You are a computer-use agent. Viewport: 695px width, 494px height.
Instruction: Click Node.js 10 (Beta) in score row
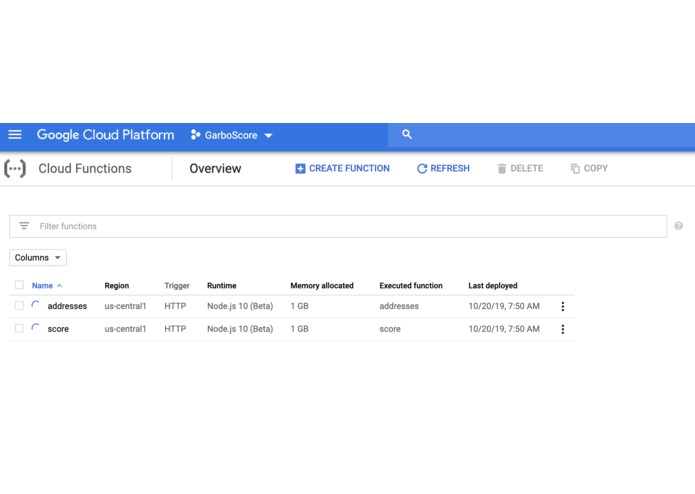point(240,329)
